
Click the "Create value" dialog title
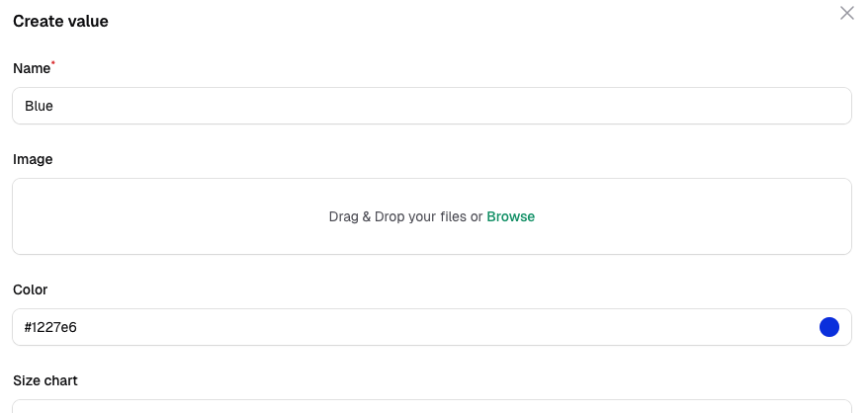60,21
